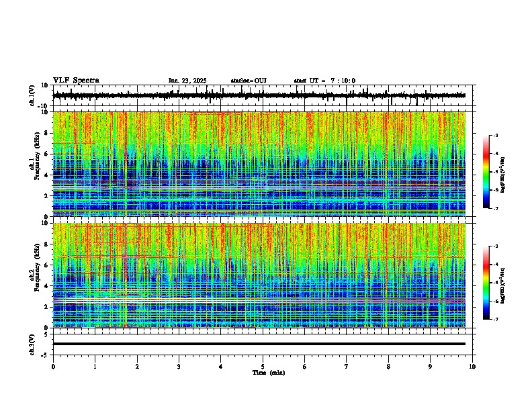Click the 'Time (min)' axis label
Image resolution: width=532 pixels, height=411 pixels.
point(269,373)
